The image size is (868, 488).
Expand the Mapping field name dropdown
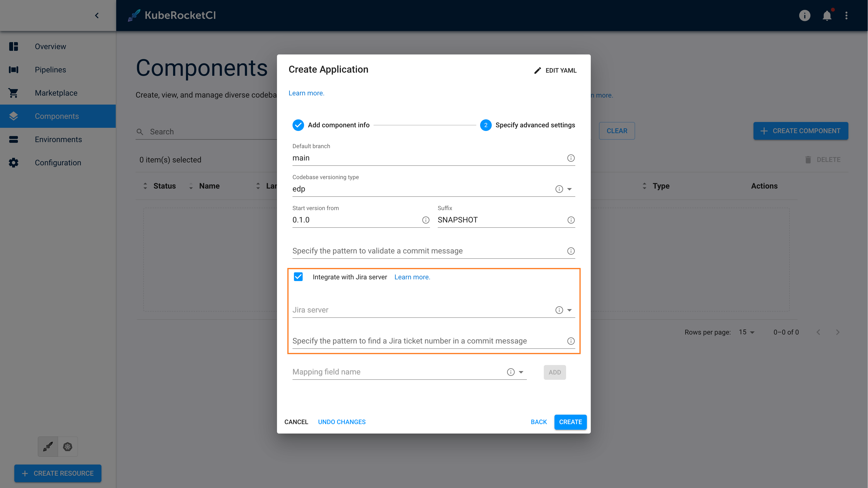pos(521,372)
